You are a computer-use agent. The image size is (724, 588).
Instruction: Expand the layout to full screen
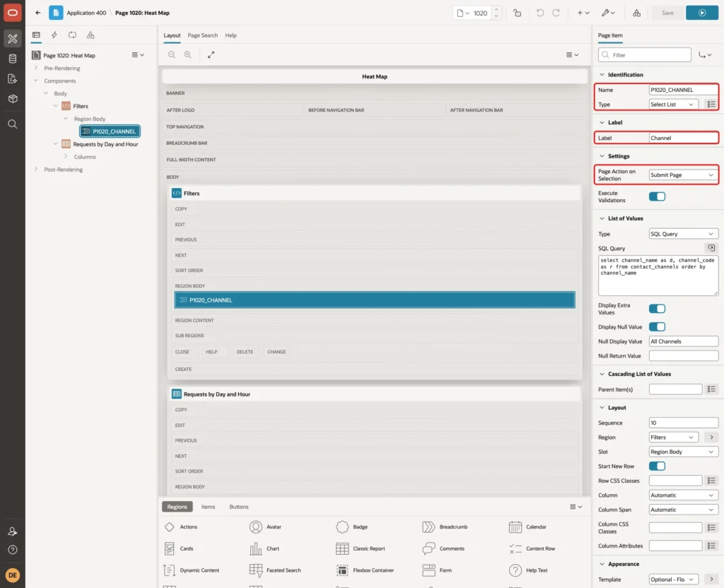(x=211, y=54)
